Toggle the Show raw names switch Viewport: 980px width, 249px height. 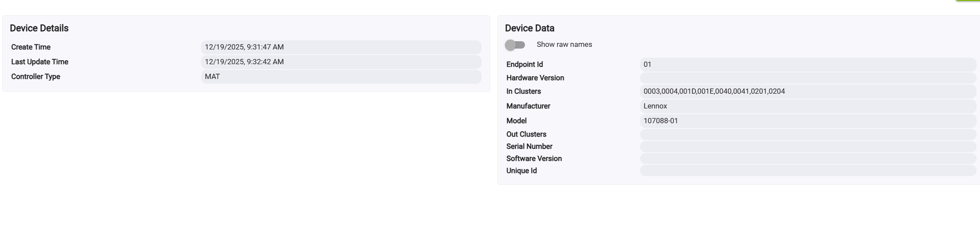pos(515,45)
